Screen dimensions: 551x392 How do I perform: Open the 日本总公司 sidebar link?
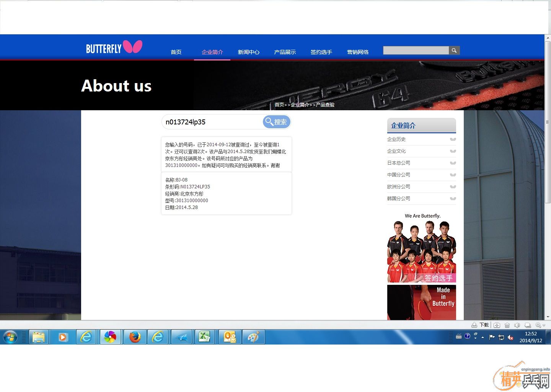399,163
